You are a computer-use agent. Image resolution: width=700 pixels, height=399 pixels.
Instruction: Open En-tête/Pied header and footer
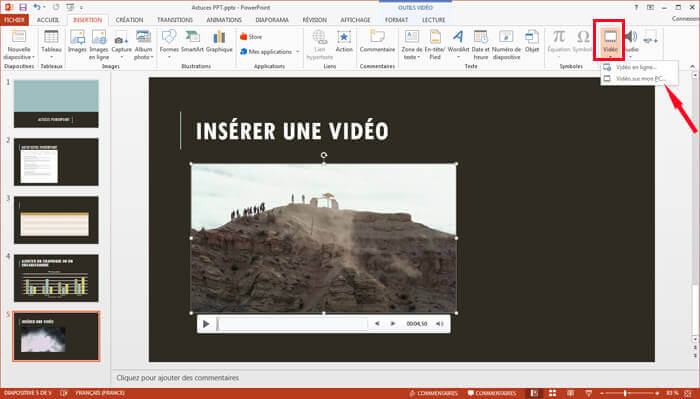[435, 45]
